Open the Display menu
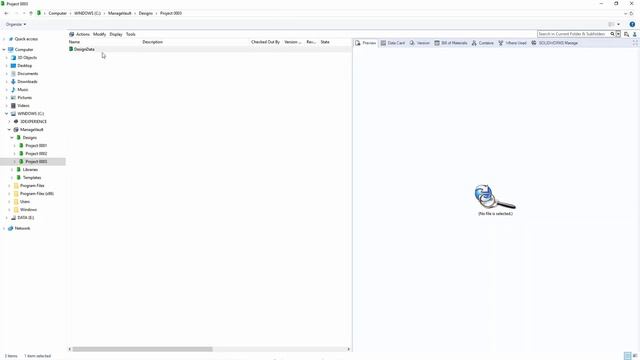Viewport: 640px width, 360px height. 116,34
